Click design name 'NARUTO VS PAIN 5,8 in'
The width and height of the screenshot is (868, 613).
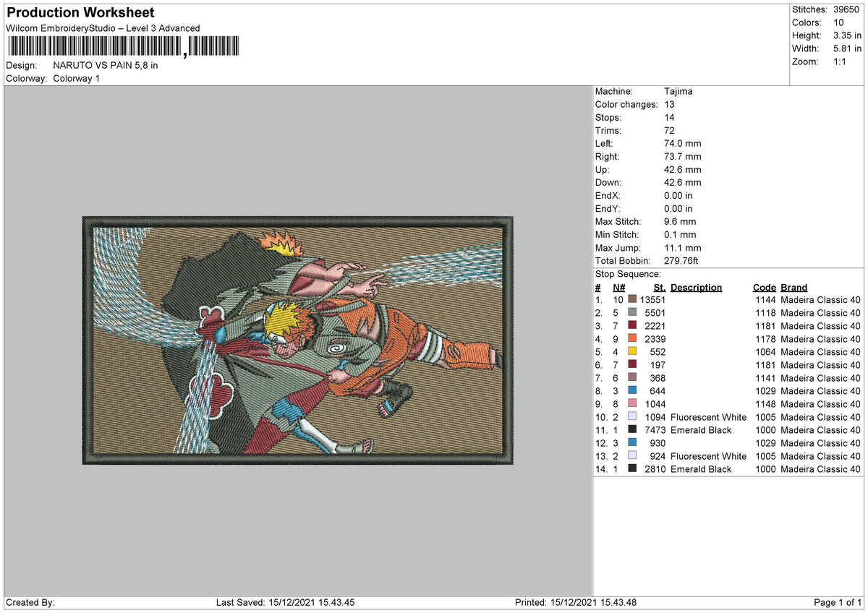(106, 65)
